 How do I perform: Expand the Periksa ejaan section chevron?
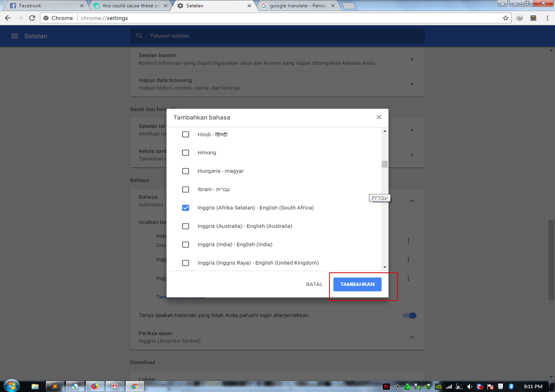click(412, 337)
